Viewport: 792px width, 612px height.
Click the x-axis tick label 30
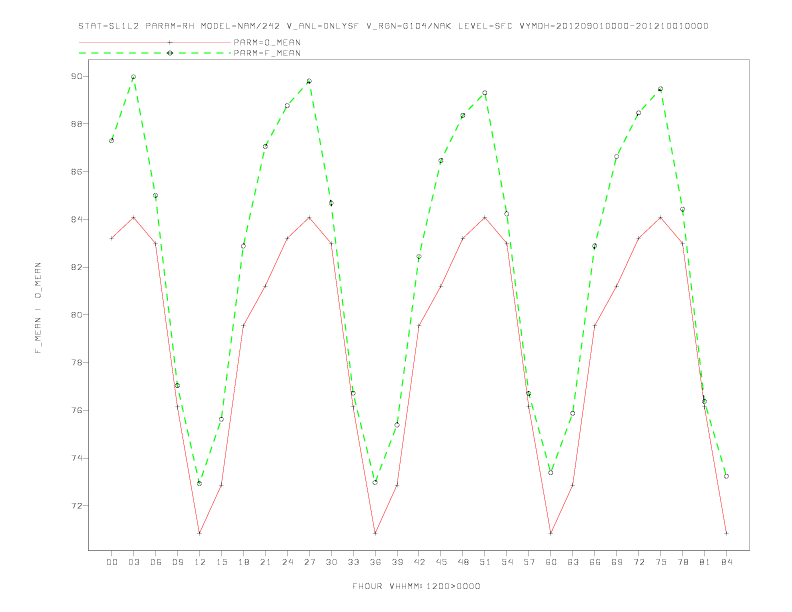(331, 562)
